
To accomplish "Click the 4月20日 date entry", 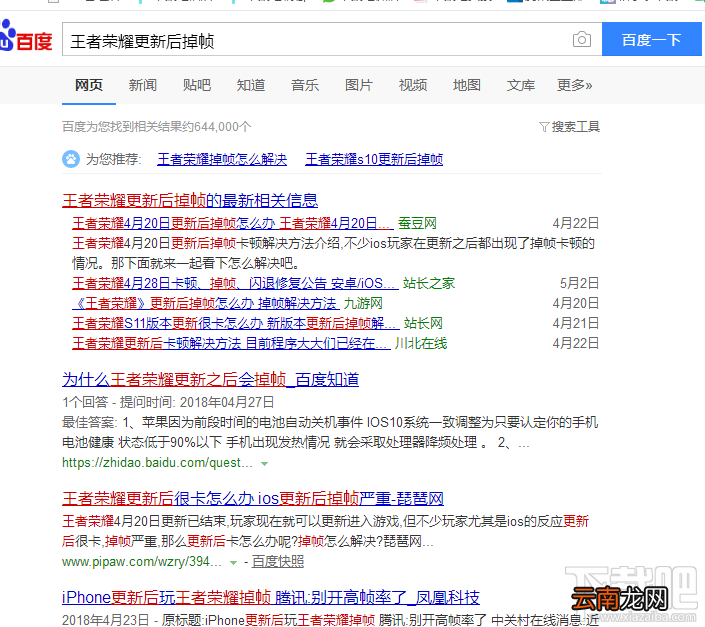I will tap(576, 303).
